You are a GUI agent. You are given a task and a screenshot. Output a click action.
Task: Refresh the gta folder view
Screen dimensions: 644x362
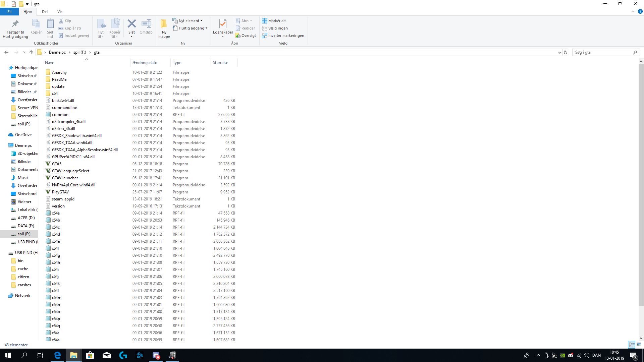tap(566, 52)
